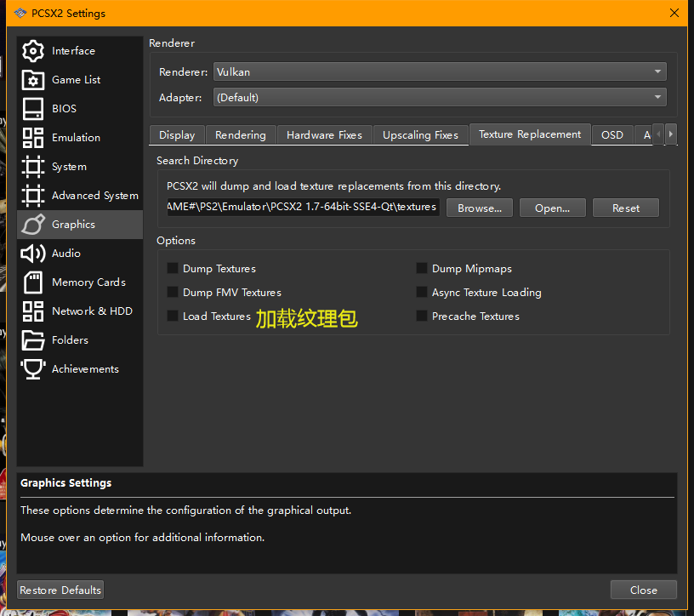Select the Emulation grid icon
Image resolution: width=694 pixels, height=616 pixels.
pyautogui.click(x=33, y=138)
